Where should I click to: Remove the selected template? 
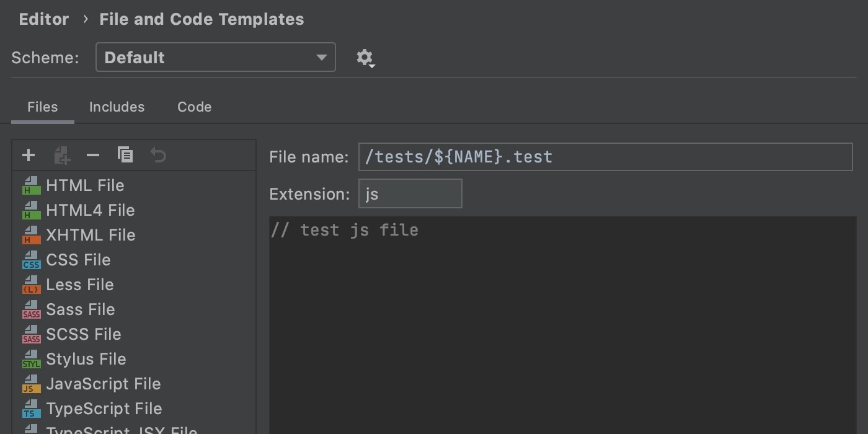point(93,155)
